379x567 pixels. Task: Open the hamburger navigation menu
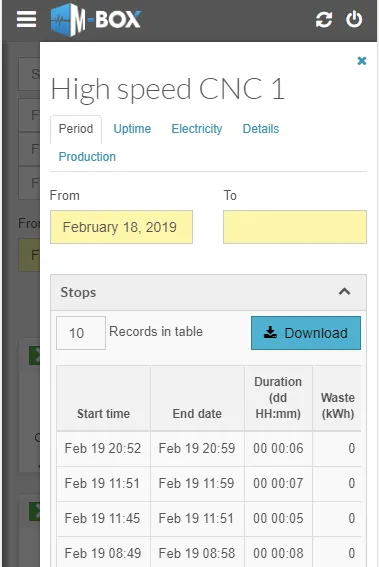pos(26,19)
